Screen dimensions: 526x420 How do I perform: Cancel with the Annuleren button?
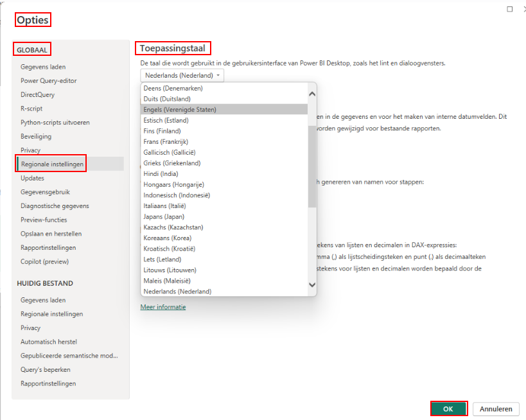(496, 409)
